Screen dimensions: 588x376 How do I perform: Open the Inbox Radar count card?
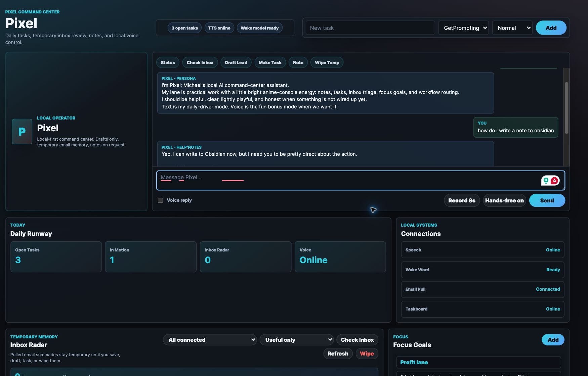coord(245,257)
